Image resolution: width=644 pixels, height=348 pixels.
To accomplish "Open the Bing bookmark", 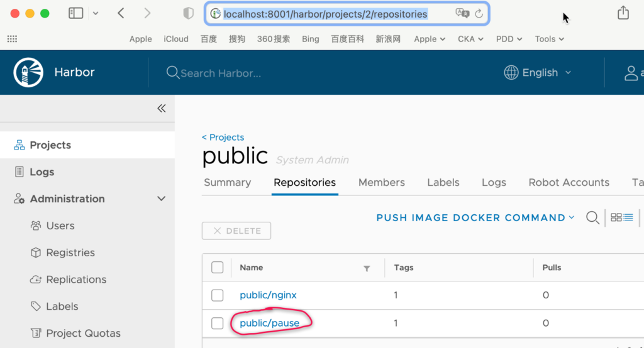I will pyautogui.click(x=311, y=39).
